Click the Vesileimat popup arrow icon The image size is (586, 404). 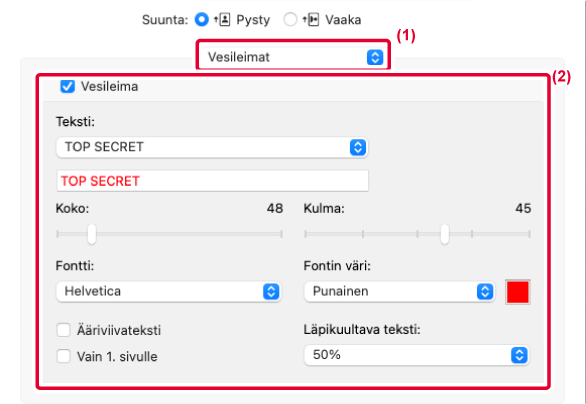click(375, 58)
